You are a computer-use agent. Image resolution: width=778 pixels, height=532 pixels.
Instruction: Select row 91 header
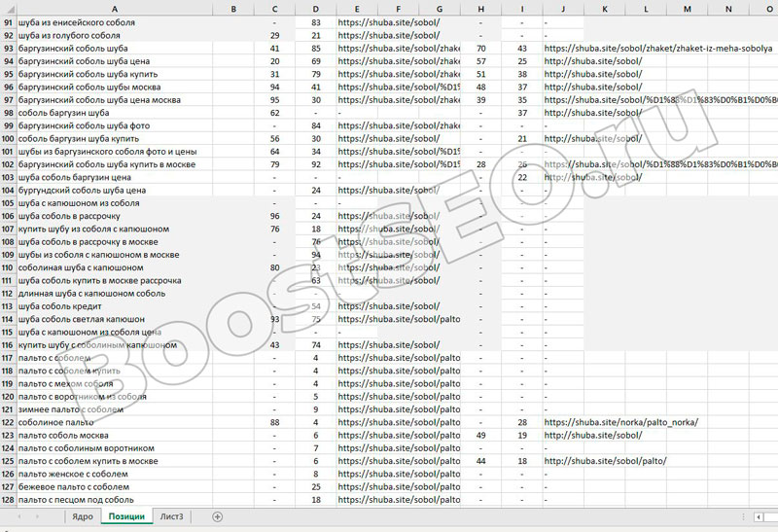(x=9, y=22)
